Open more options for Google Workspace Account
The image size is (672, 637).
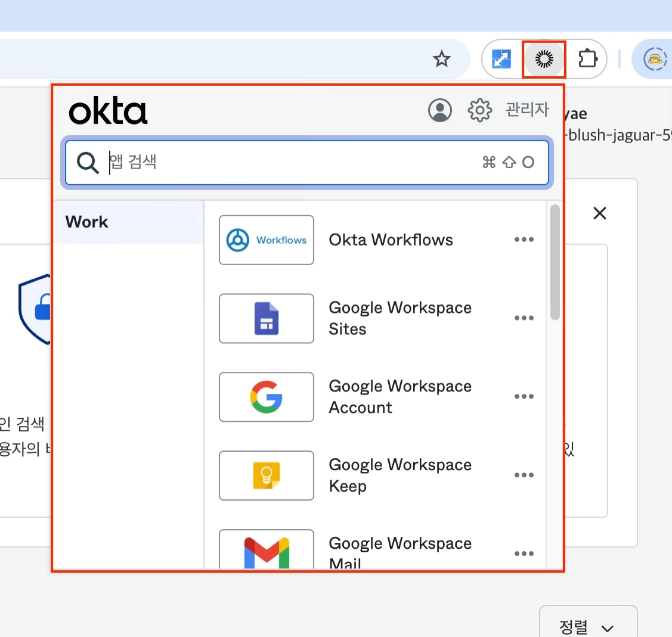524,396
